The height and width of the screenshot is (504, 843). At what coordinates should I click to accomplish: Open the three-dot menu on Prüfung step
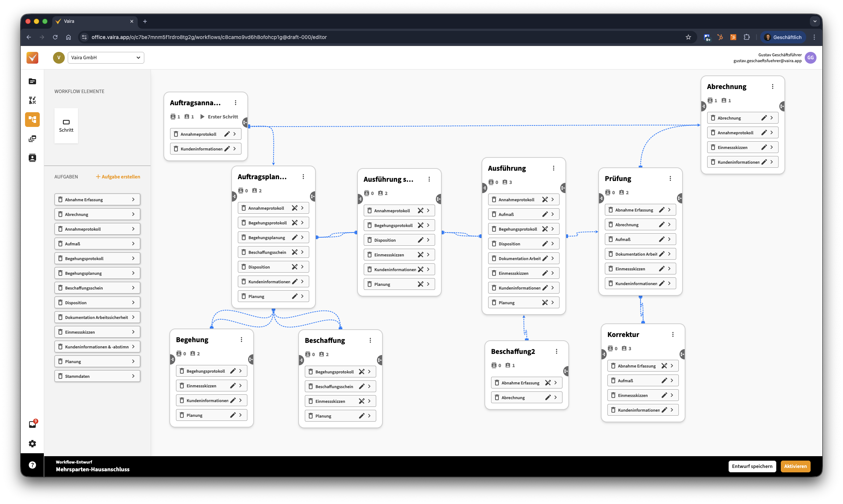[x=670, y=178]
